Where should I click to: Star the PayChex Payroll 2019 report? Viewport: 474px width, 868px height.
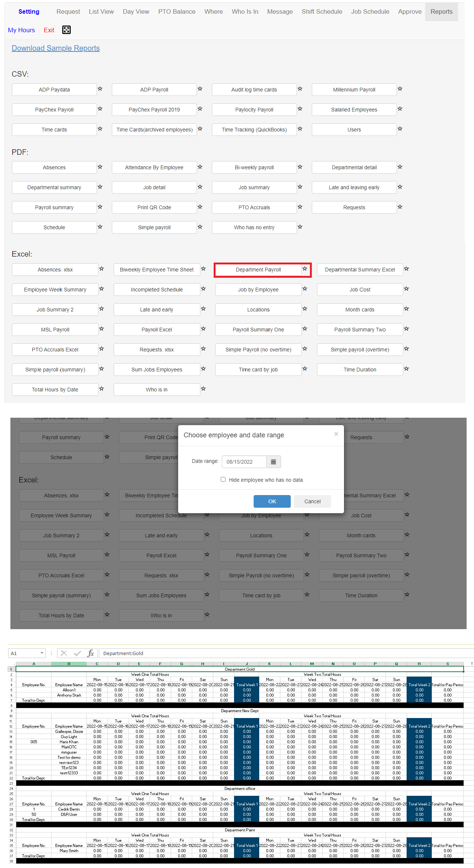200,109
